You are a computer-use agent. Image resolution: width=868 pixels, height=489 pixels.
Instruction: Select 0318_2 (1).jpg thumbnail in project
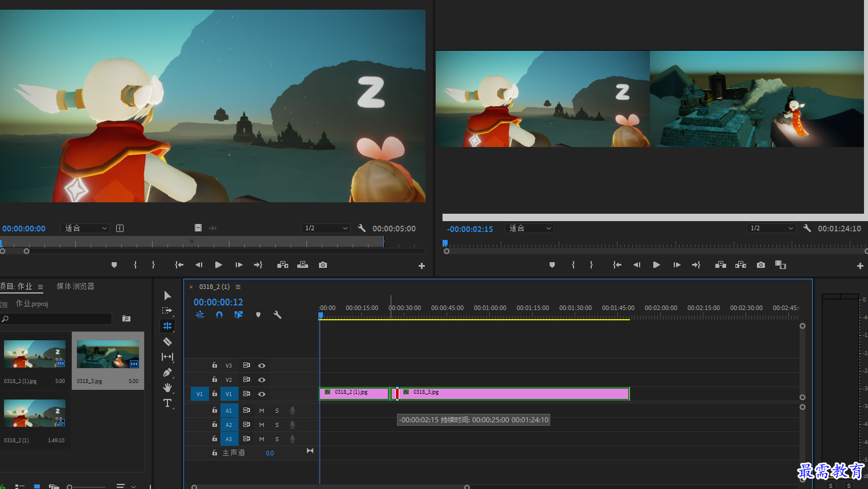point(35,354)
